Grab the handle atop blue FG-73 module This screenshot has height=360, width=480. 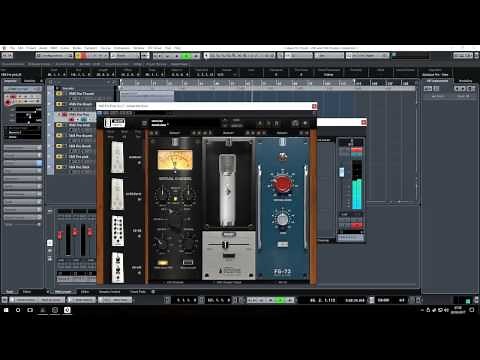(282, 142)
